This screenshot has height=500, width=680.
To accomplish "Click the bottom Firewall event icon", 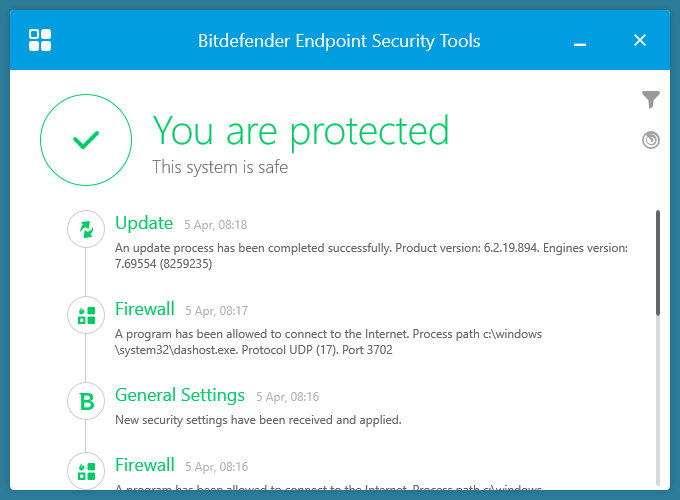I will (x=86, y=471).
